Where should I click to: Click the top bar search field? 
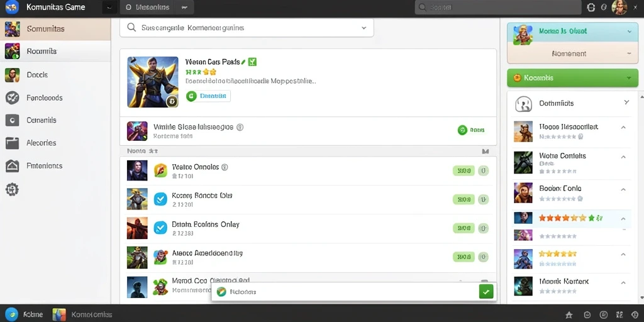tap(498, 8)
